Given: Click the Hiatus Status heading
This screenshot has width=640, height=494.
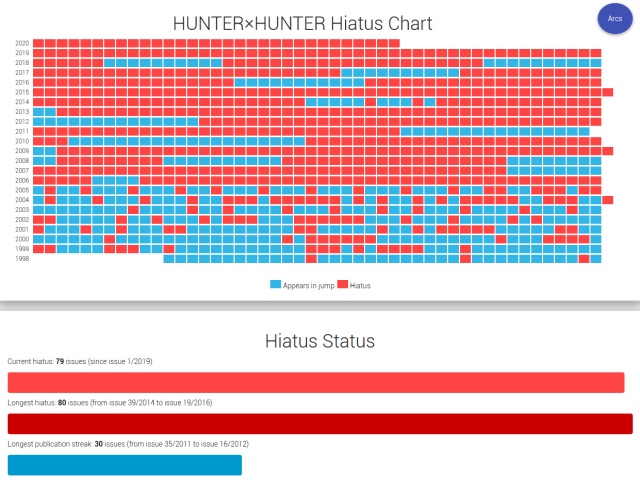Looking at the screenshot, I should (320, 341).
